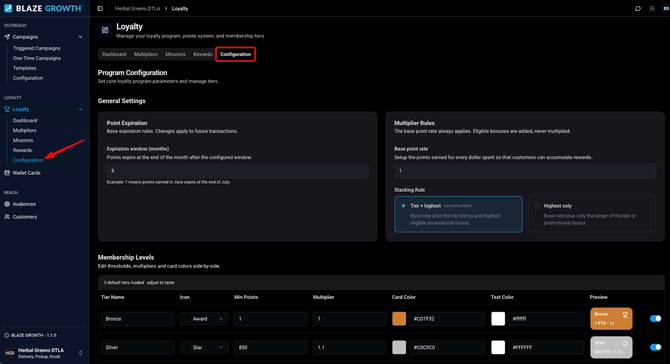Collapse the Campaigns section chevron
The image size is (670, 364).
pyautogui.click(x=80, y=37)
